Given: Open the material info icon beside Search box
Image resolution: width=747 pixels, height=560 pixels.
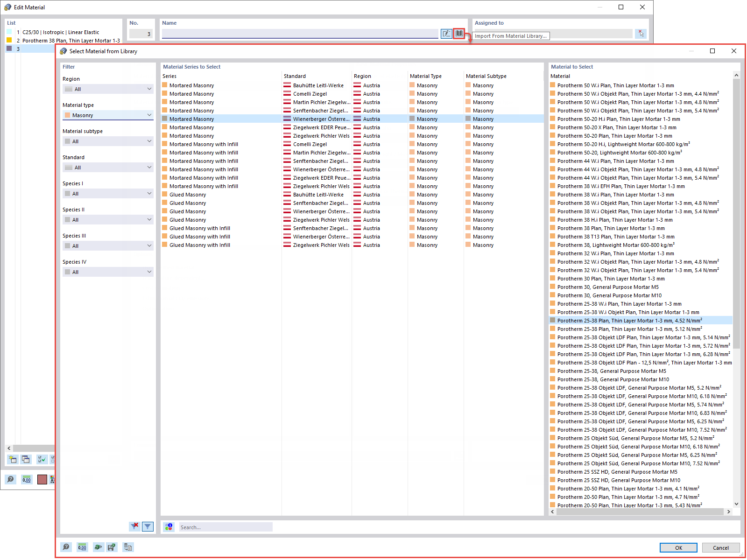Looking at the screenshot, I should (x=169, y=527).
